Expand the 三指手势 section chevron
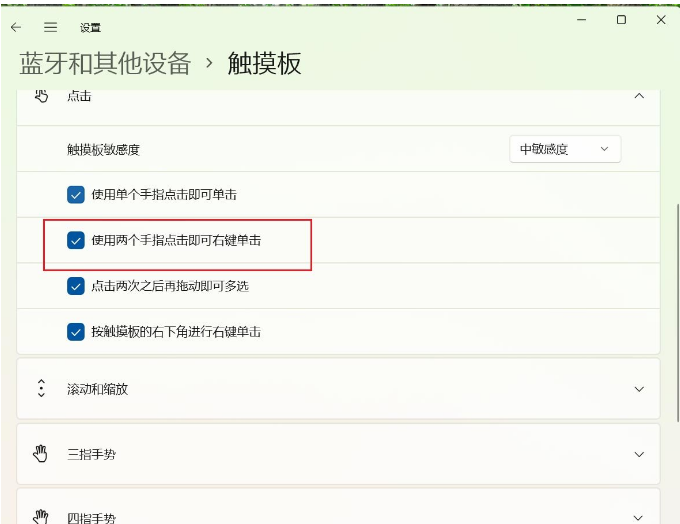The image size is (680, 524). [x=639, y=455]
